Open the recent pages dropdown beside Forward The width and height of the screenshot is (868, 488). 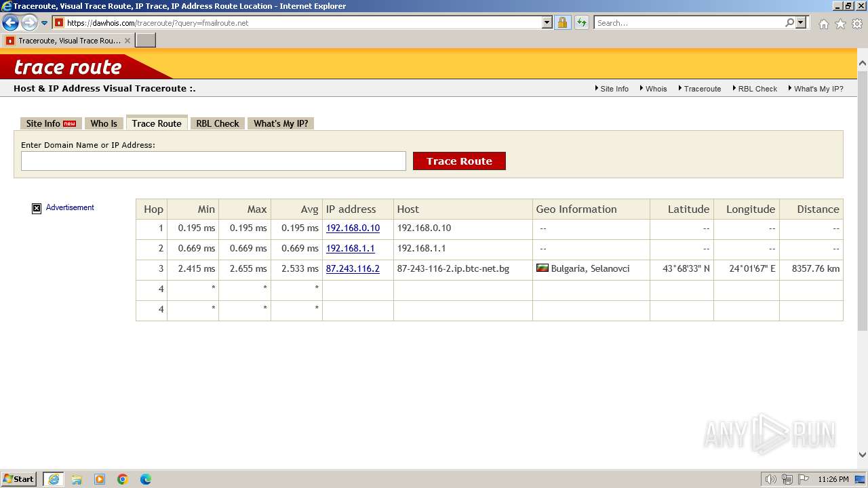pyautogui.click(x=45, y=23)
